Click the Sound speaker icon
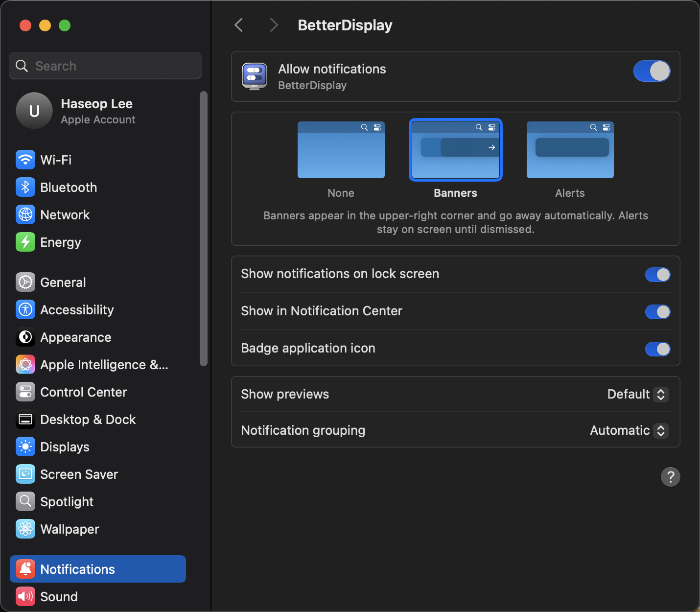The image size is (700, 612). (x=25, y=596)
